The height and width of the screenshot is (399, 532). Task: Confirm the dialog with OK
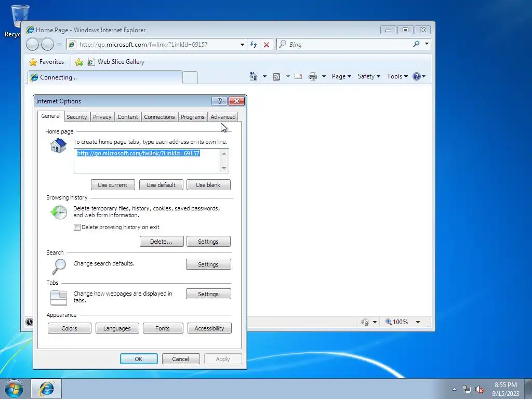(x=139, y=359)
